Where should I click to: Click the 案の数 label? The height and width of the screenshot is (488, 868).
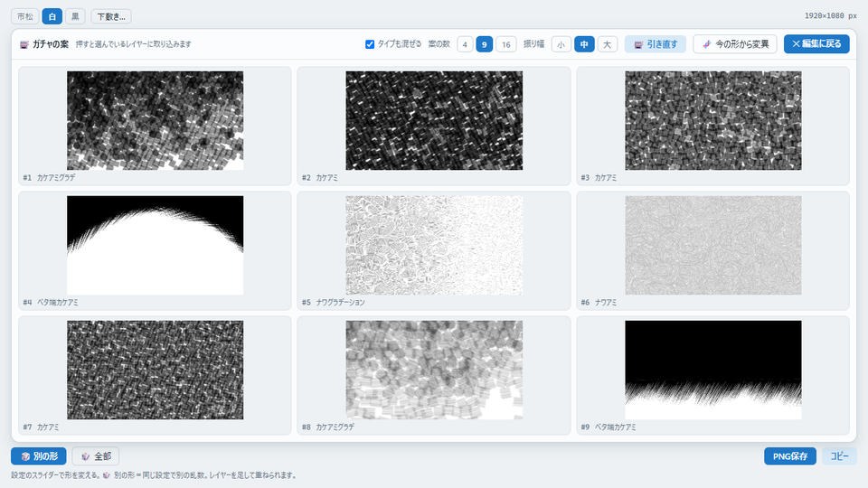439,44
